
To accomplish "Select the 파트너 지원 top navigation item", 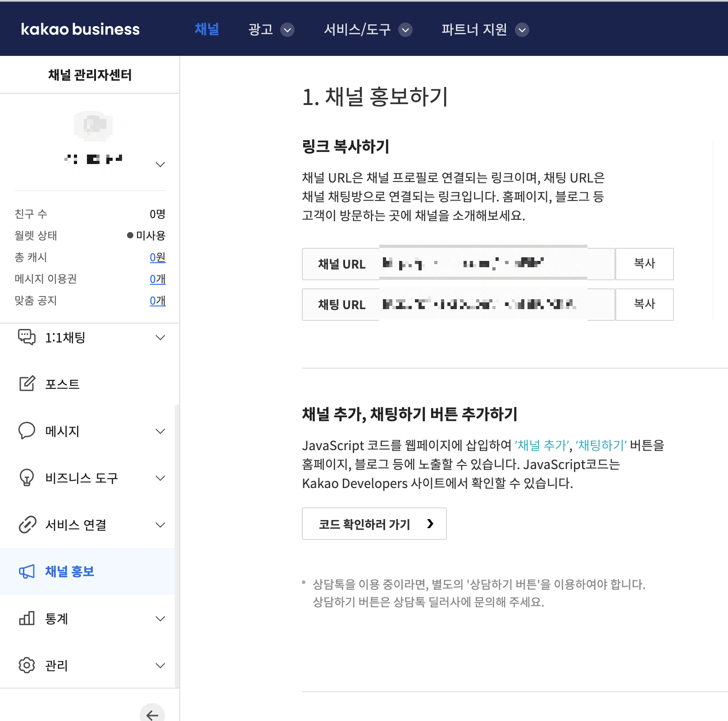I will point(474,29).
